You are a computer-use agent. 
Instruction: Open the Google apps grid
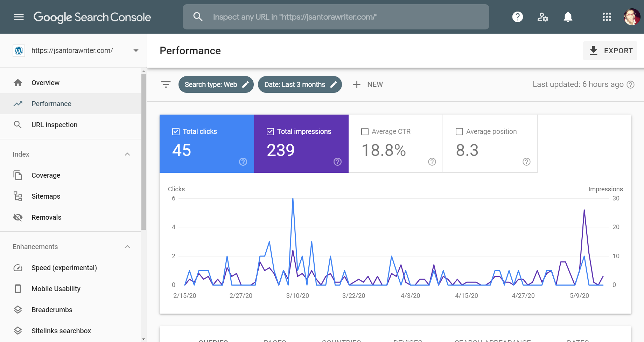607,17
